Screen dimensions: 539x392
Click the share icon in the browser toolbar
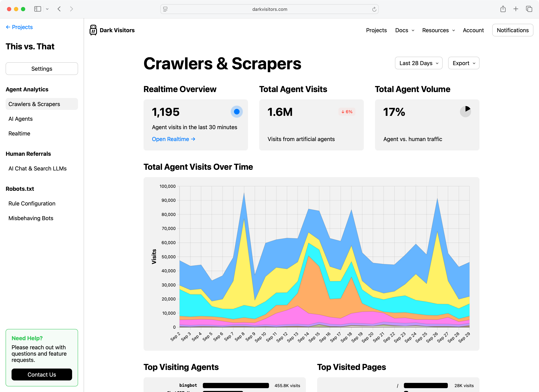[x=503, y=9]
